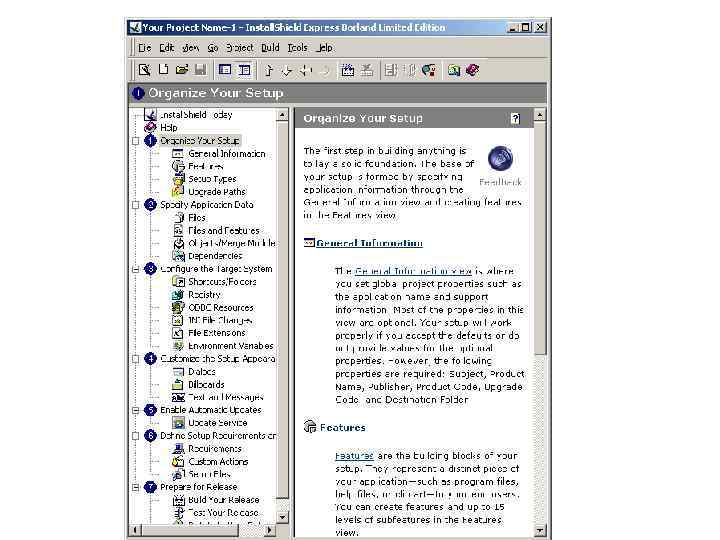
Task: Open Shortcuts/Folders view
Action: coord(222,281)
